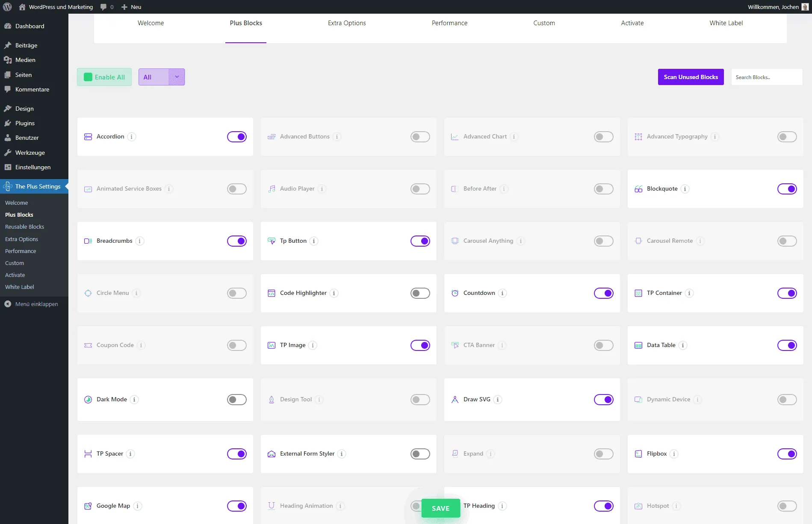
Task: Open info icon beside Dark Mode
Action: click(134, 400)
